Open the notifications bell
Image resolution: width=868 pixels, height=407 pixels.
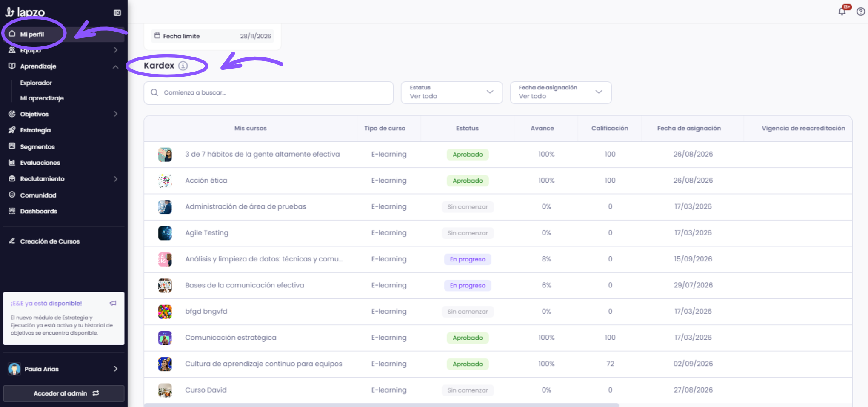pos(842,11)
